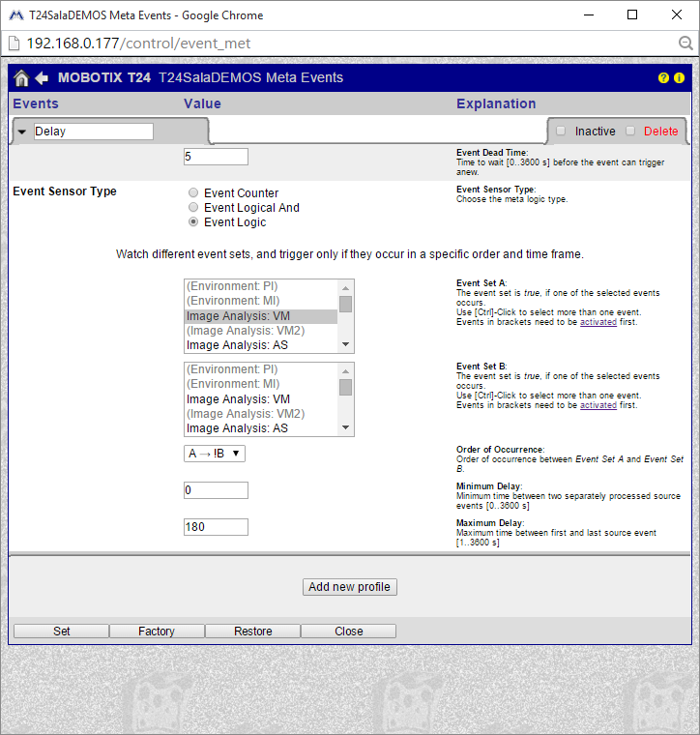This screenshot has width=700, height=735.
Task: Click the Value column header
Action: (x=202, y=103)
